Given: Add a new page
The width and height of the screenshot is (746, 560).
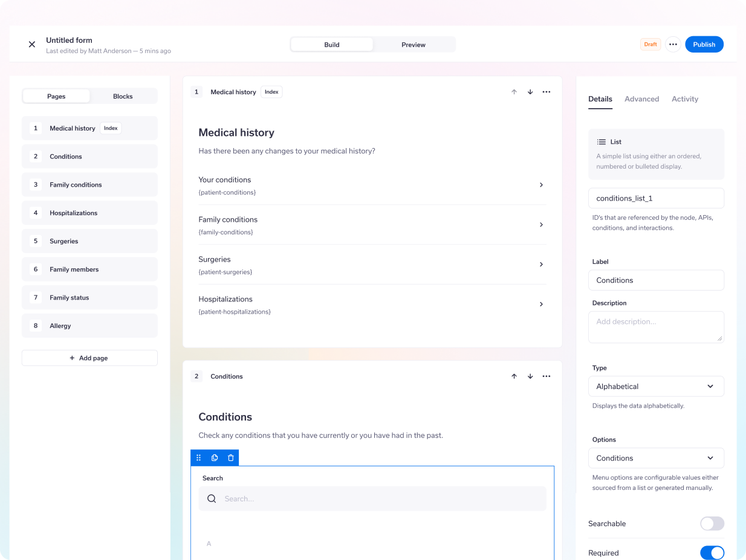Looking at the screenshot, I should tap(89, 358).
